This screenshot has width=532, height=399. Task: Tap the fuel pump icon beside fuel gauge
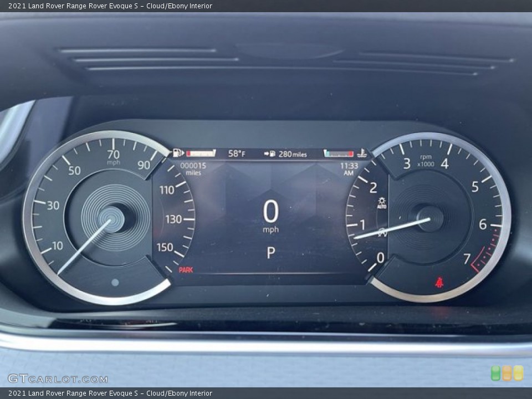click(x=178, y=153)
